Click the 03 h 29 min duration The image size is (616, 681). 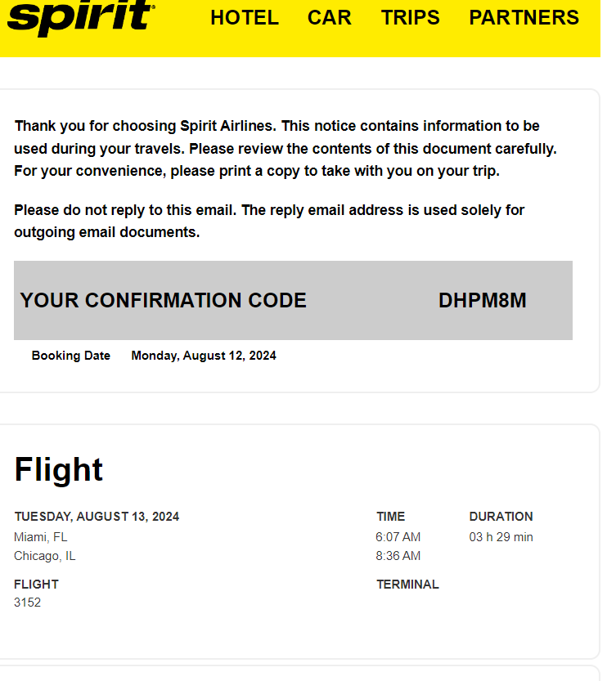click(x=501, y=537)
